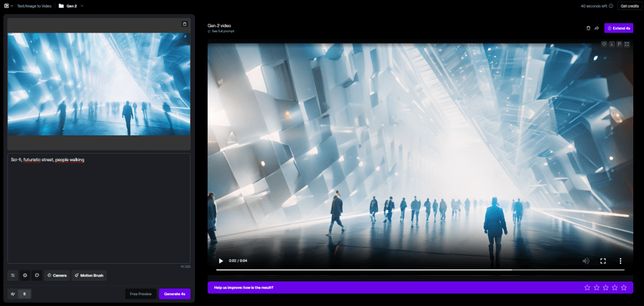Image resolution: width=644 pixels, height=306 pixels.
Task: Open the Camera motion controls
Action: pos(57,275)
